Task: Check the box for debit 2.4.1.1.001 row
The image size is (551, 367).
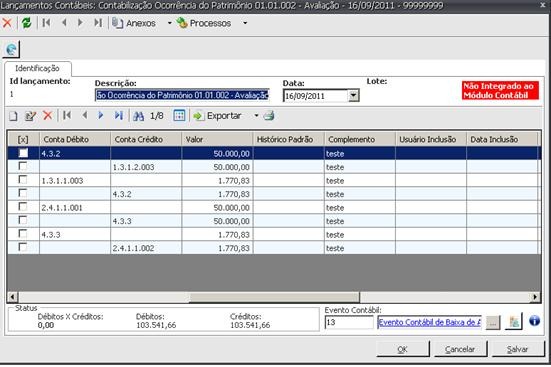Action: [x=23, y=207]
